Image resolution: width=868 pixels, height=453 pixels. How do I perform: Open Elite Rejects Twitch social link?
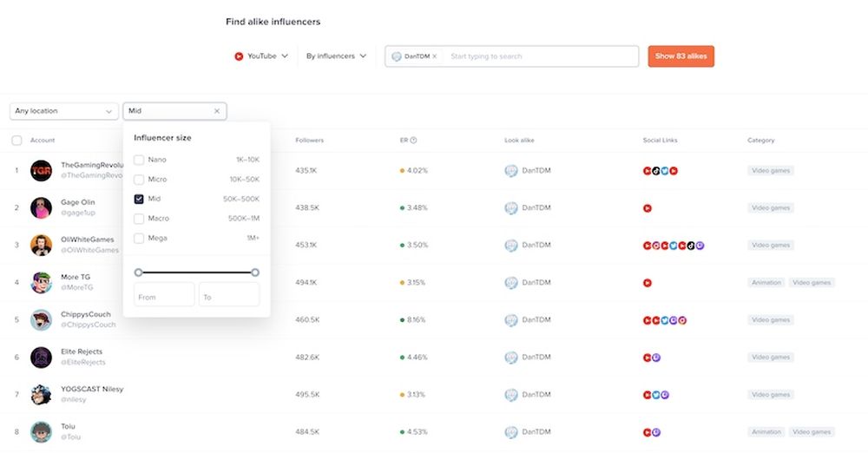point(656,358)
